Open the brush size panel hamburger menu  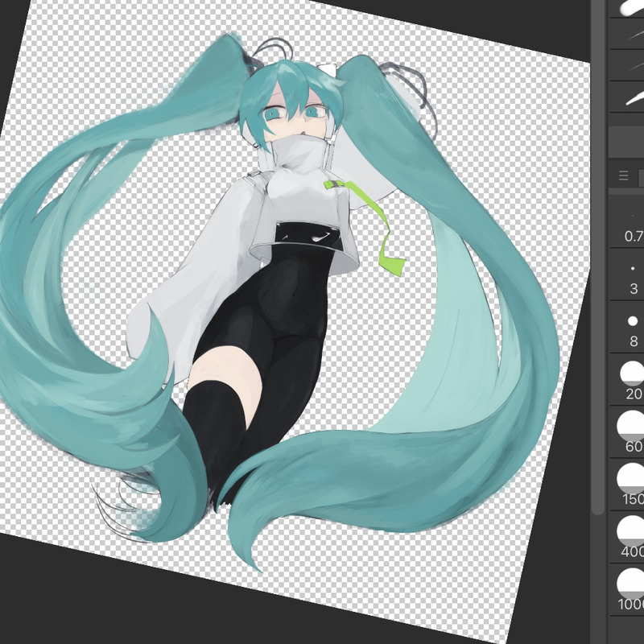click(x=623, y=176)
